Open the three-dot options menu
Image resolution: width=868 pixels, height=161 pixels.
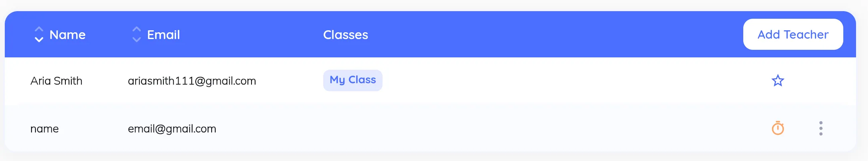coord(821,128)
